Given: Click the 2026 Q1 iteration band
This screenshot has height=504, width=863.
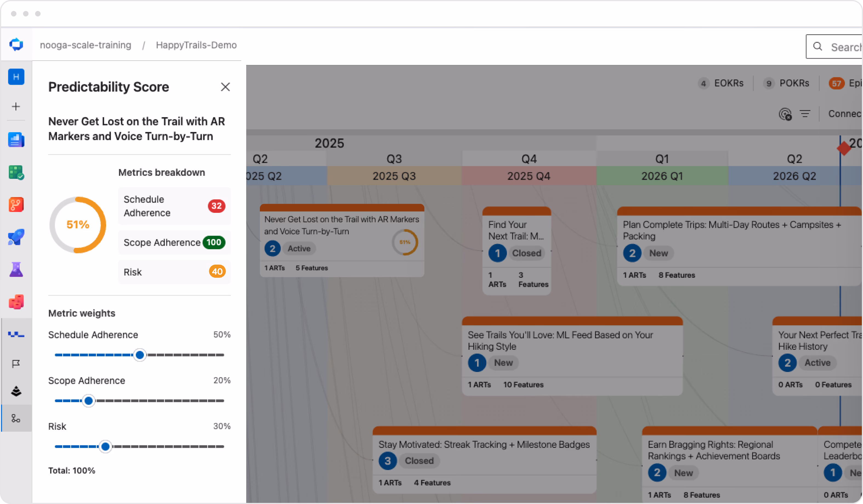Looking at the screenshot, I should point(662,176).
